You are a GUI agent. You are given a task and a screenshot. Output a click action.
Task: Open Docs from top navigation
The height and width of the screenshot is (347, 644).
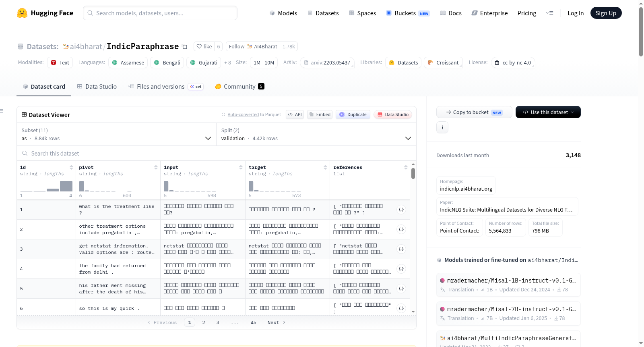point(451,13)
